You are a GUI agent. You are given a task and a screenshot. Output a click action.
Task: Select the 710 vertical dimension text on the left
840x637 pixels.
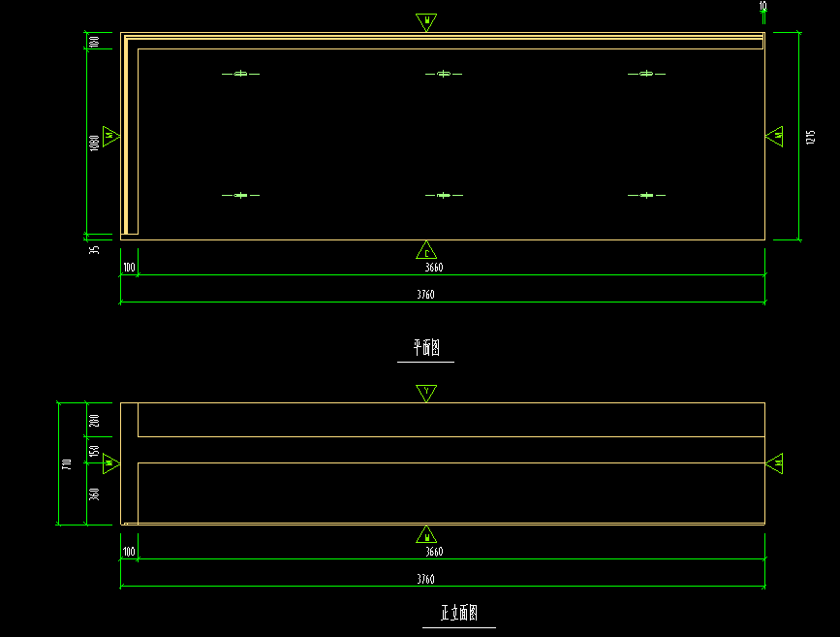tap(67, 464)
